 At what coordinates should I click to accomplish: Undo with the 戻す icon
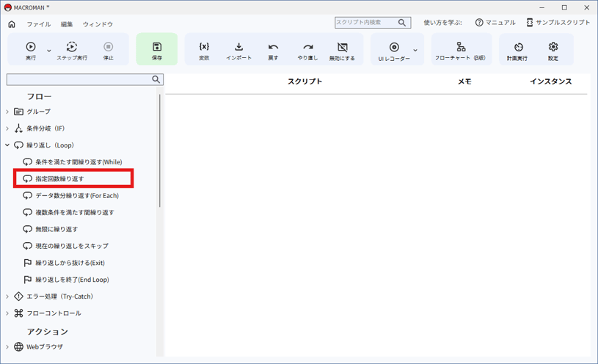click(273, 47)
